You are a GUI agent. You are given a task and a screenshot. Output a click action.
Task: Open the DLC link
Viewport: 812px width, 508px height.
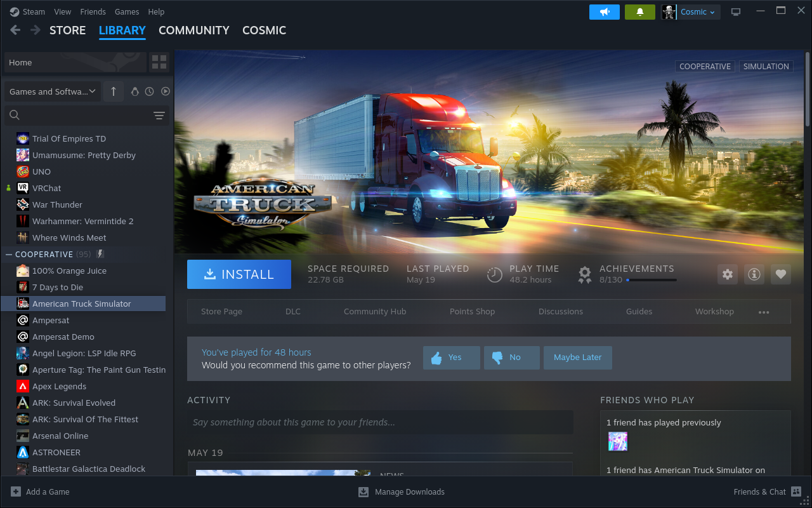(293, 312)
